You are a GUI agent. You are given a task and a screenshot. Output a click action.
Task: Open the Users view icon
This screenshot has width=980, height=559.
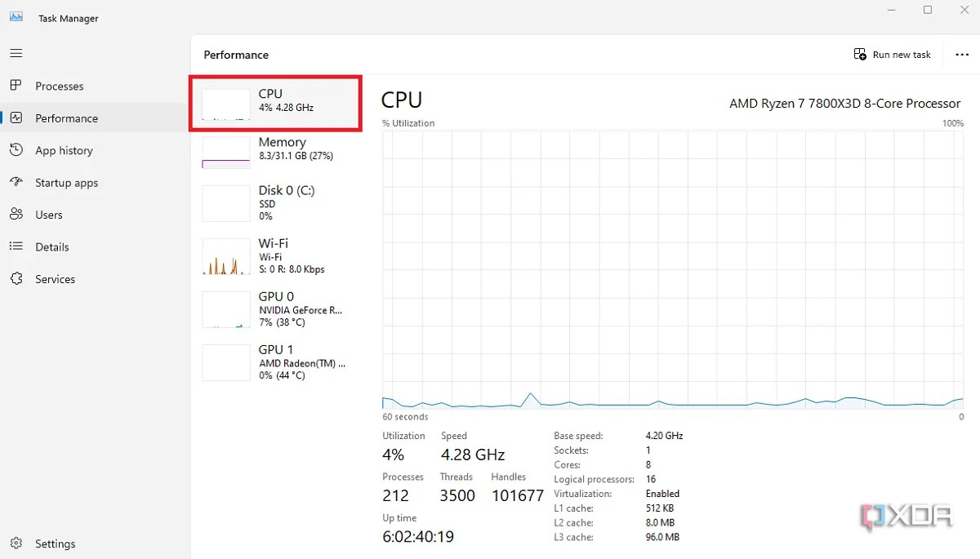pos(17,214)
